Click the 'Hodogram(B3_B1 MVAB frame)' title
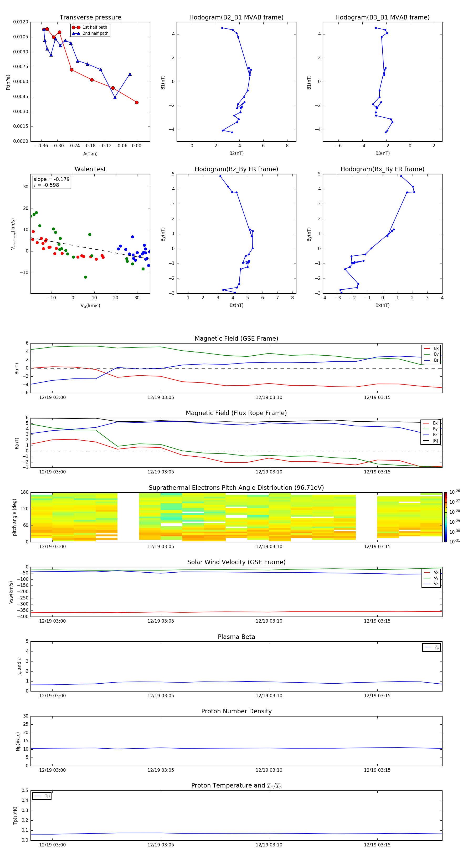 [382, 18]
